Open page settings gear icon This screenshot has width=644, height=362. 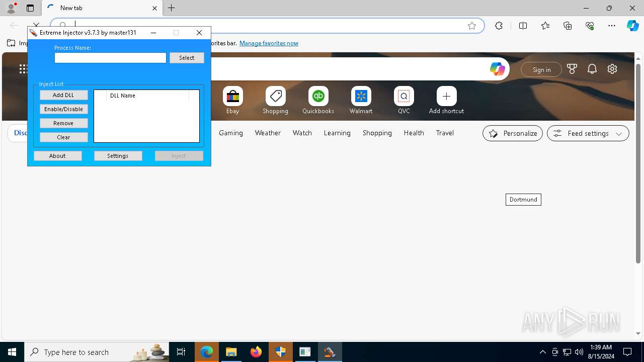pyautogui.click(x=612, y=69)
